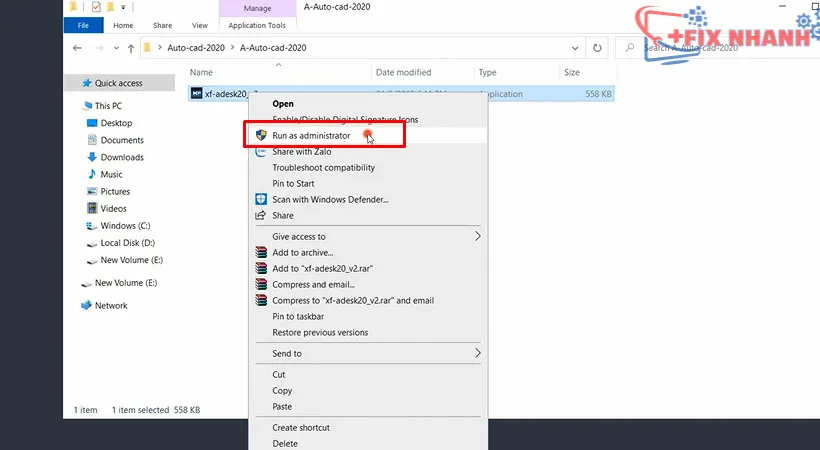
Task: Select Cut from the context menu
Action: (x=279, y=374)
